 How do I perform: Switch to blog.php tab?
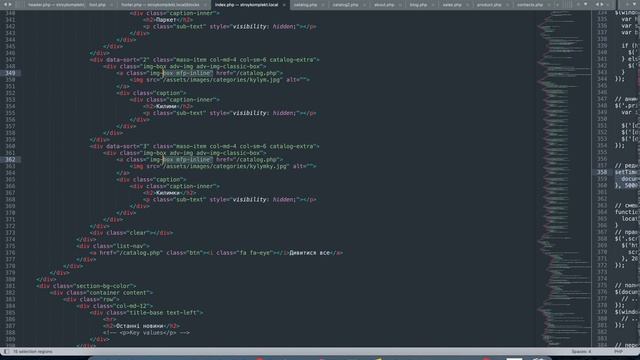[x=418, y=5]
